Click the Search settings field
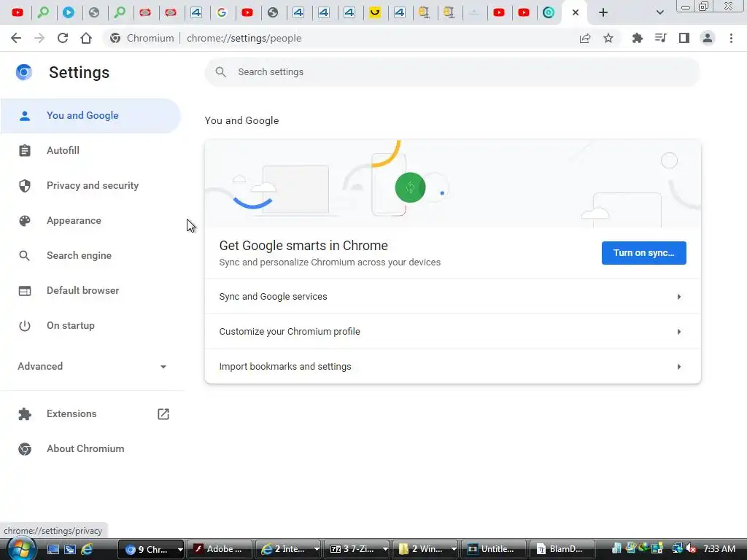The height and width of the screenshot is (560, 747). click(x=452, y=72)
